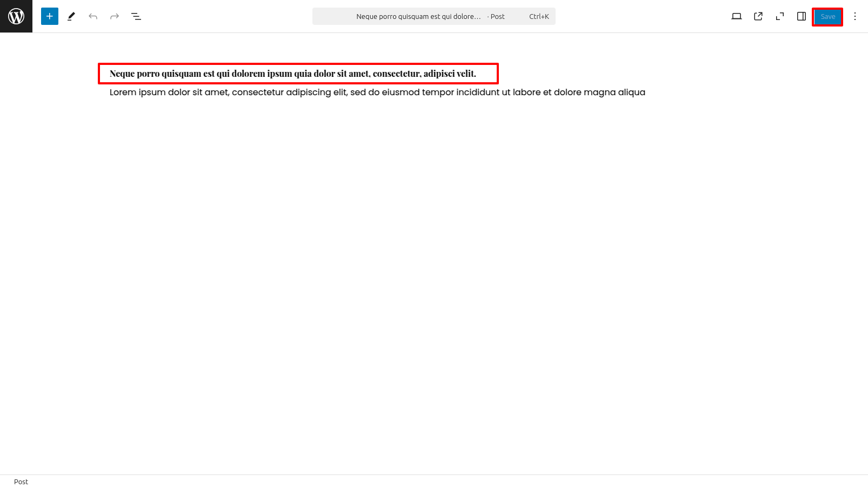The width and height of the screenshot is (868, 488).
Task: Open the laptop preview device dropdown
Action: point(736,16)
